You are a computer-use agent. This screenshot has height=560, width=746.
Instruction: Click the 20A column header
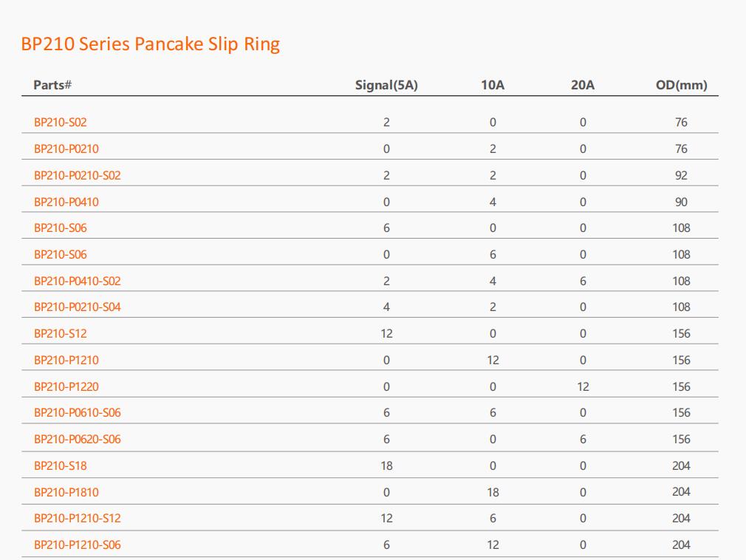click(x=583, y=85)
